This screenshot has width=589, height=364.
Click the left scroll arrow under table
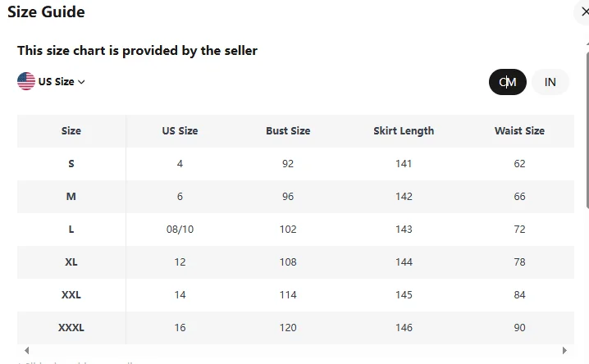click(26, 351)
